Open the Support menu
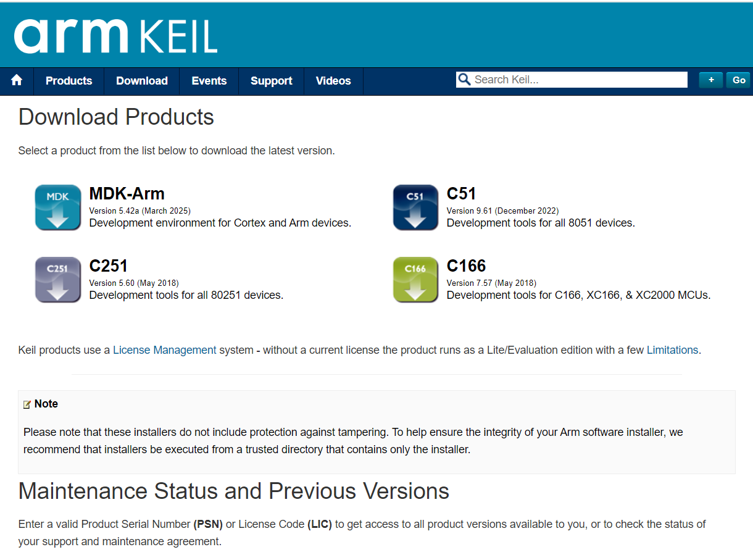 272,81
